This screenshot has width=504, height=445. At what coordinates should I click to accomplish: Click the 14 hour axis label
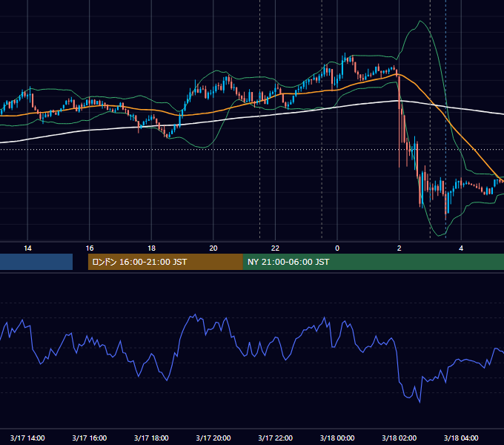[x=27, y=248]
